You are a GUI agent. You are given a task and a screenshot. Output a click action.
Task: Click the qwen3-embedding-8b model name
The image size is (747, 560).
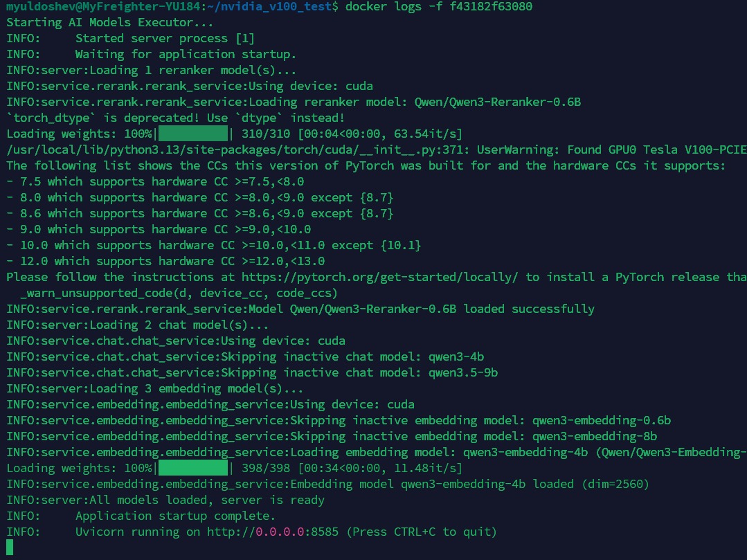(594, 436)
